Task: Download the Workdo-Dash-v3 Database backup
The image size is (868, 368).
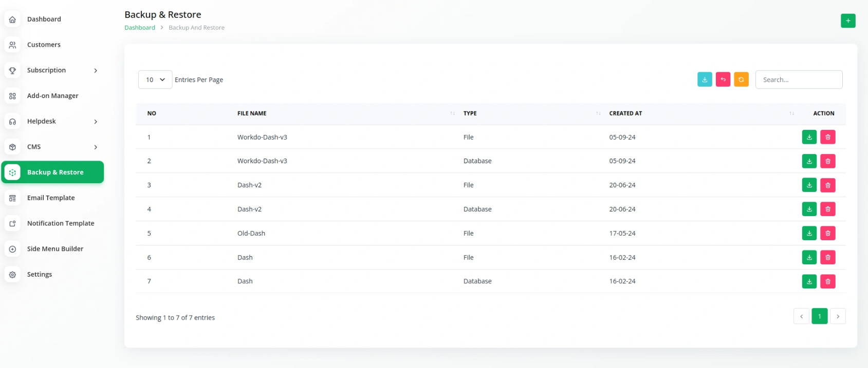Action: coord(809,161)
